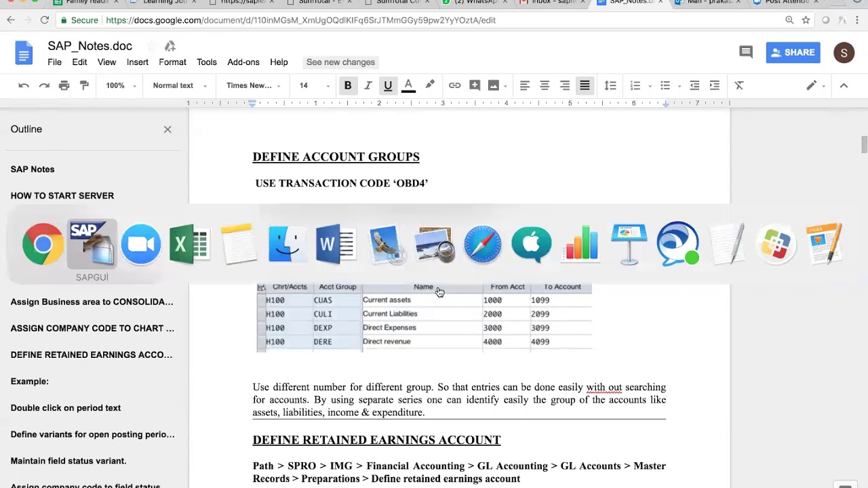The height and width of the screenshot is (488, 868).
Task: Clear text formatting
Action: tap(739, 85)
